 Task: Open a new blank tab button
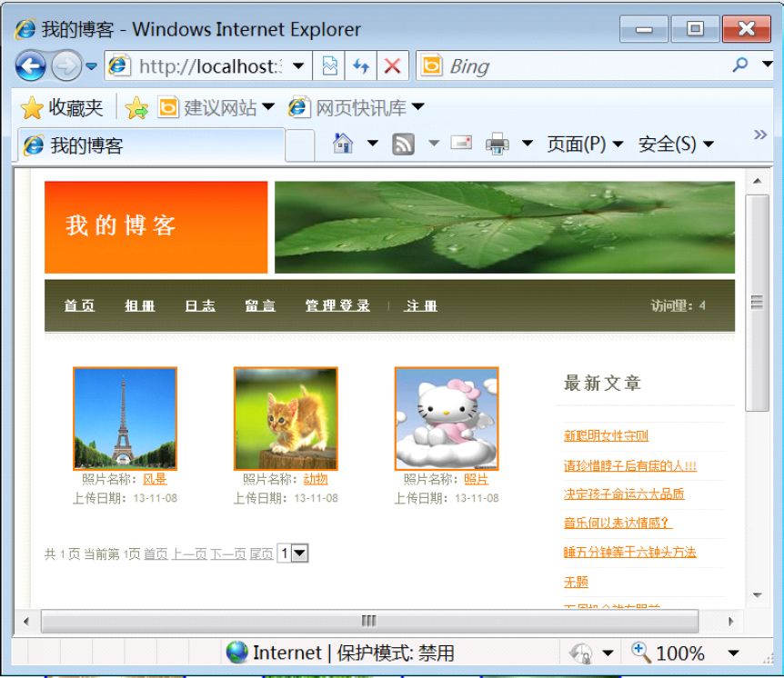pos(300,145)
